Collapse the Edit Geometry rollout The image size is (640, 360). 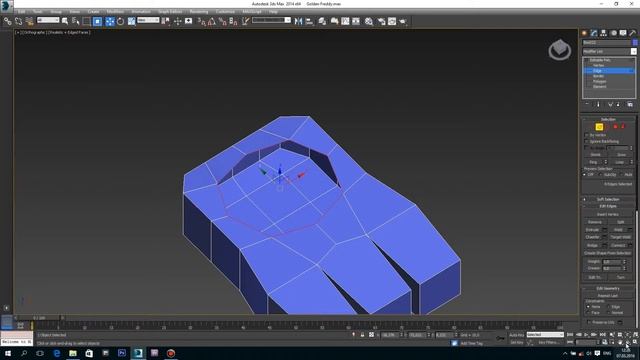(608, 289)
